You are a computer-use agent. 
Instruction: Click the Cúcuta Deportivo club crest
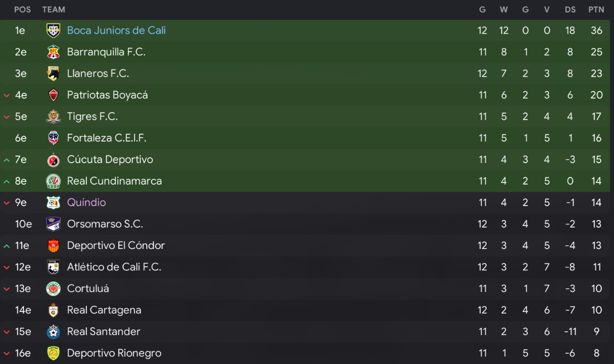[x=53, y=160]
